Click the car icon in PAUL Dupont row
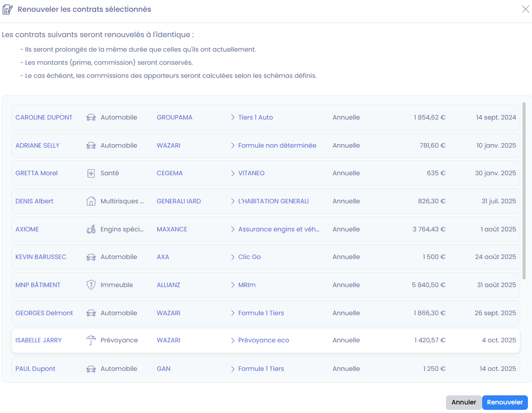 (91, 369)
